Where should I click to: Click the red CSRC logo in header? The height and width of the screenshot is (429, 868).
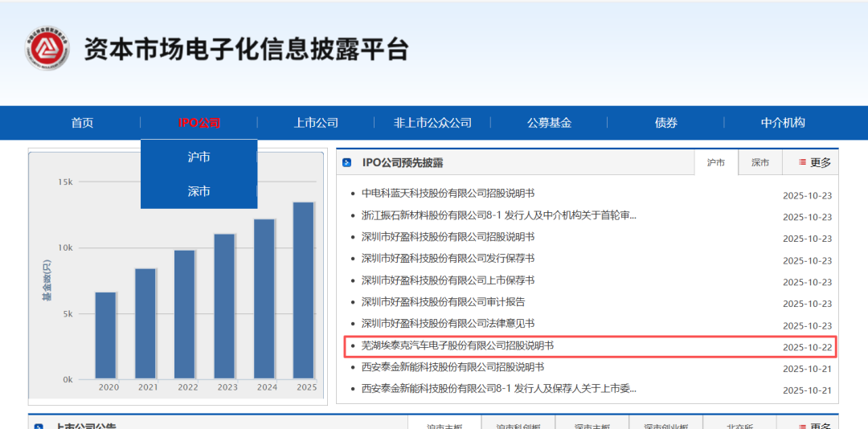point(47,48)
